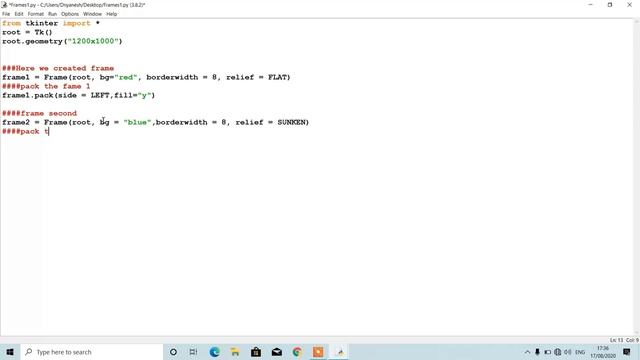
Task: Click the IDLE icon in title bar
Action: 4,5
